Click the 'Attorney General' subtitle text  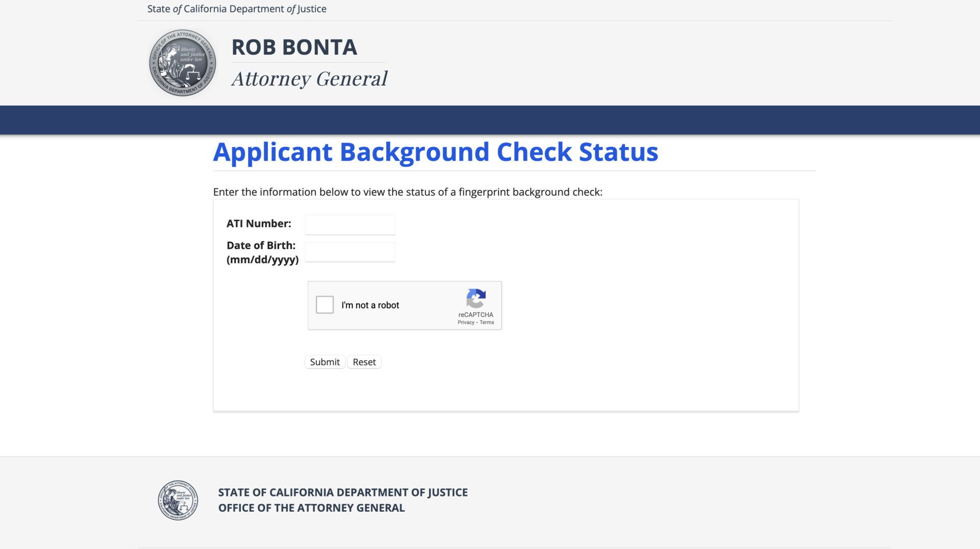pyautogui.click(x=309, y=78)
